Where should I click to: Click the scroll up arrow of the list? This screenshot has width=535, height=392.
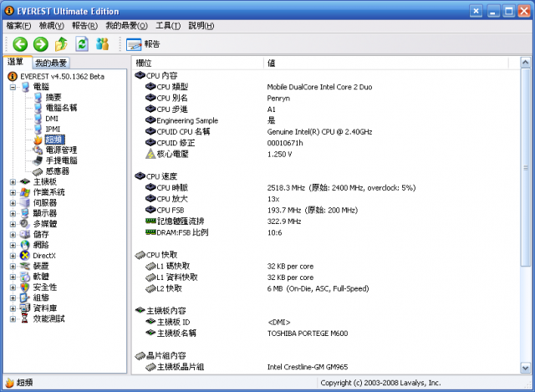click(526, 63)
